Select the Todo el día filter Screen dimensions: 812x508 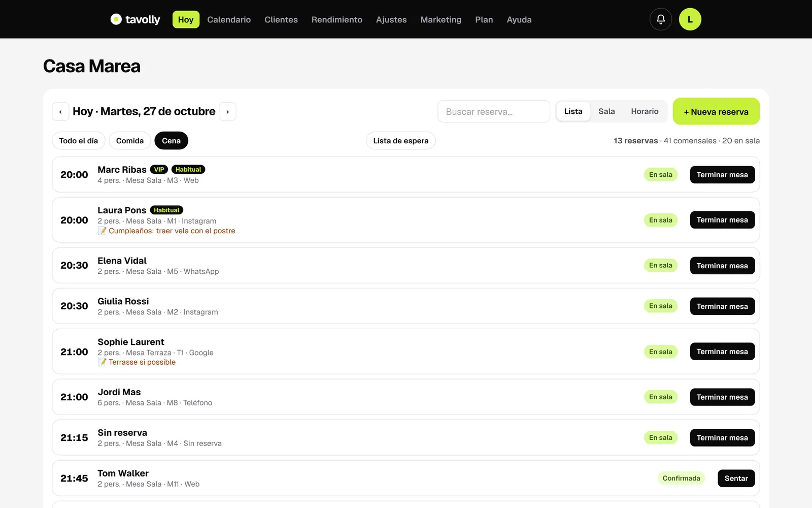tap(79, 141)
